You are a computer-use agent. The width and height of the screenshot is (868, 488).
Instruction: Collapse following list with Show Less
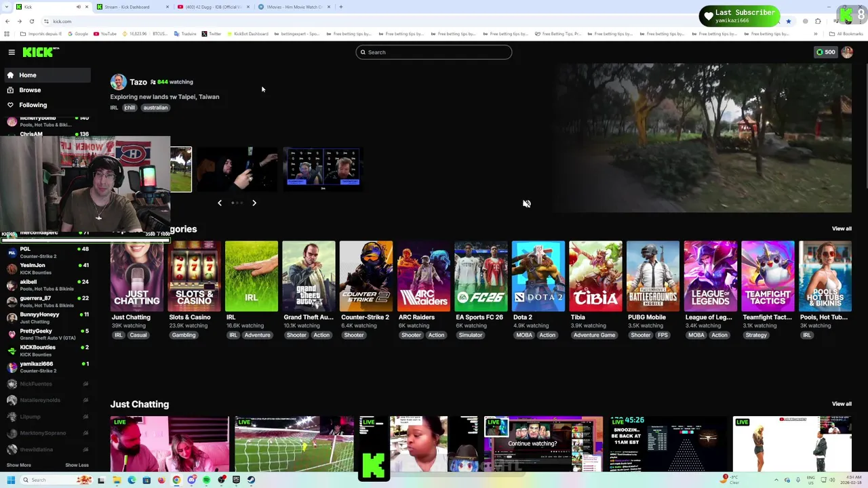77,465
